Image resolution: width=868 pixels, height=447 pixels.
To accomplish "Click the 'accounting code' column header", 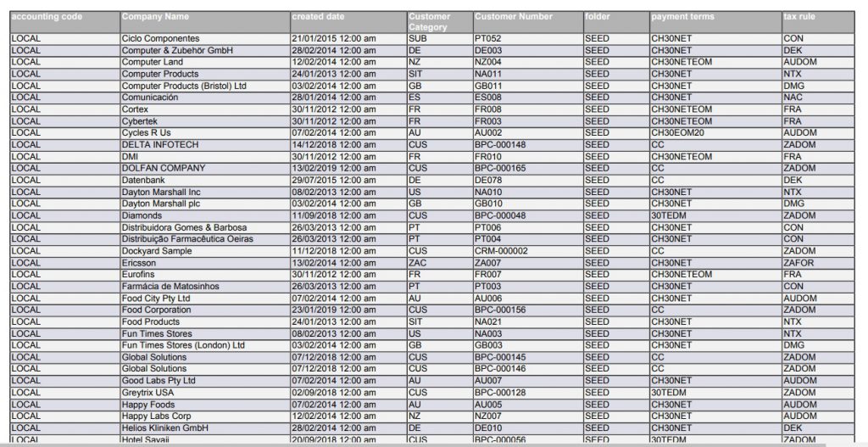I will (x=65, y=22).
